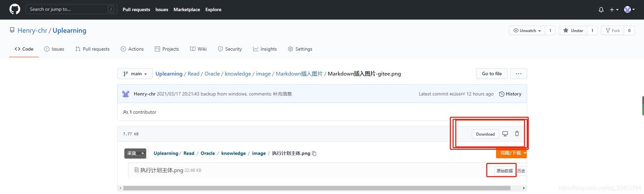This screenshot has width=644, height=194.
Task: Open knowledge folder in the GitHub breadcrumb
Action: 238,74
